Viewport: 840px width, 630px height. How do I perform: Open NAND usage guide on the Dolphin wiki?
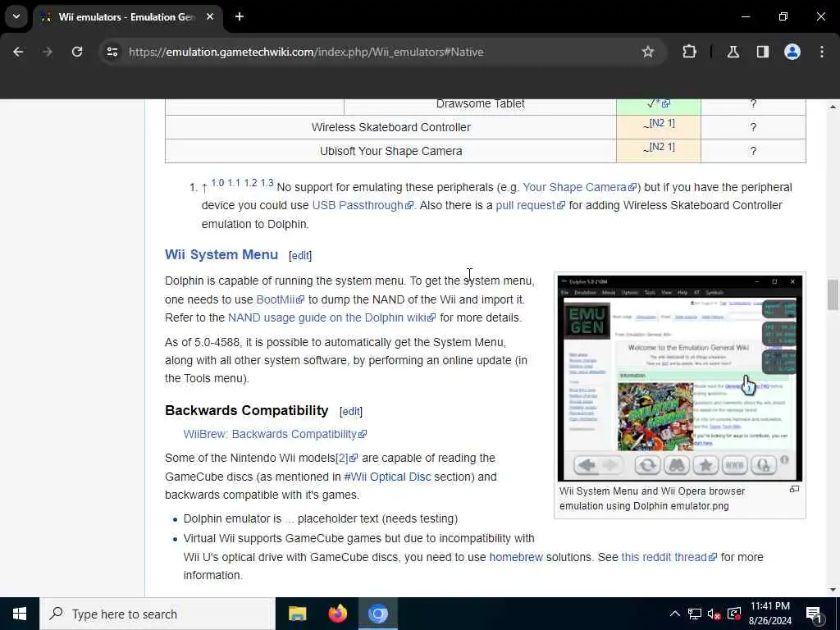331,317
